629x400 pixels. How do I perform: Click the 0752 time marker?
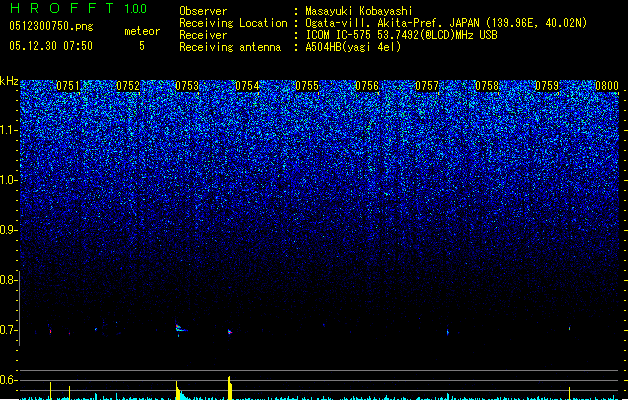point(128,86)
